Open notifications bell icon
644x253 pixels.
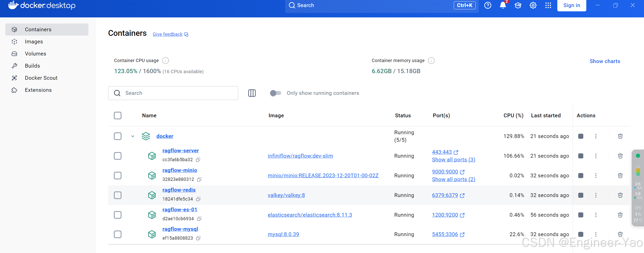(503, 5)
